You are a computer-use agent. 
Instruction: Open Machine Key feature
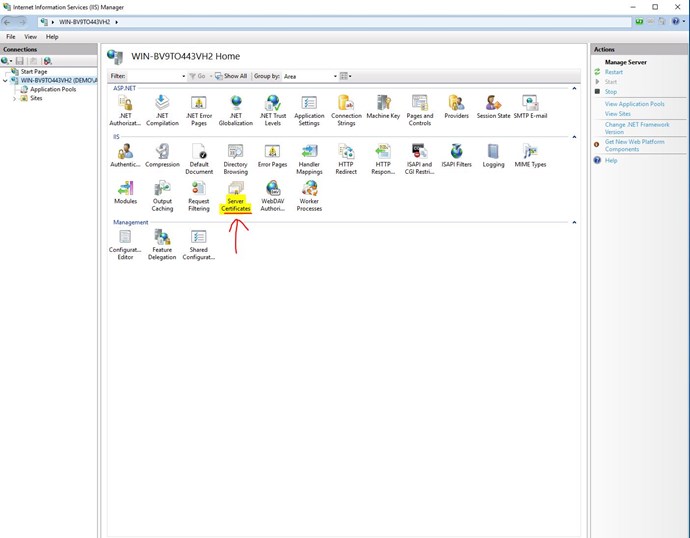coord(383,107)
